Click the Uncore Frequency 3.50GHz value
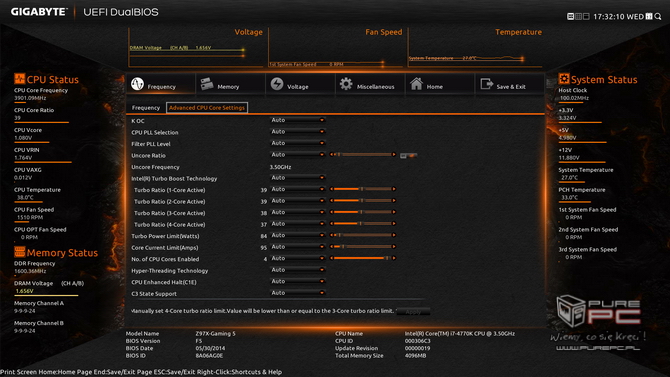Screen dimensions: 670x377 tap(280, 167)
